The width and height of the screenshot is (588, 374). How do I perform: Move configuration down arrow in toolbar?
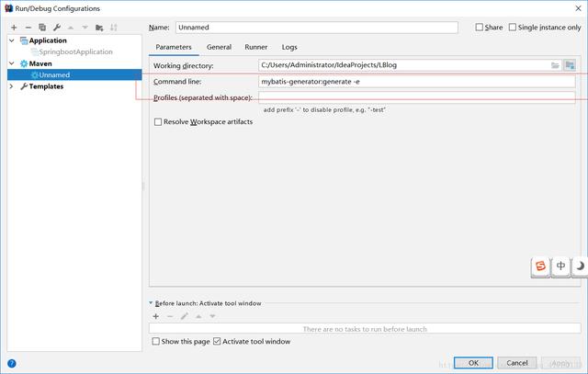pos(85,28)
